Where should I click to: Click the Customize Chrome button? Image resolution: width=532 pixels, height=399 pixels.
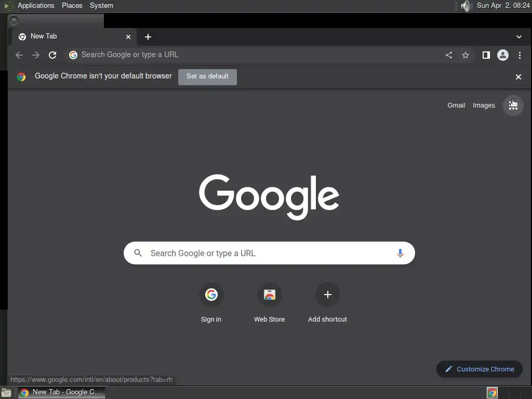click(480, 369)
